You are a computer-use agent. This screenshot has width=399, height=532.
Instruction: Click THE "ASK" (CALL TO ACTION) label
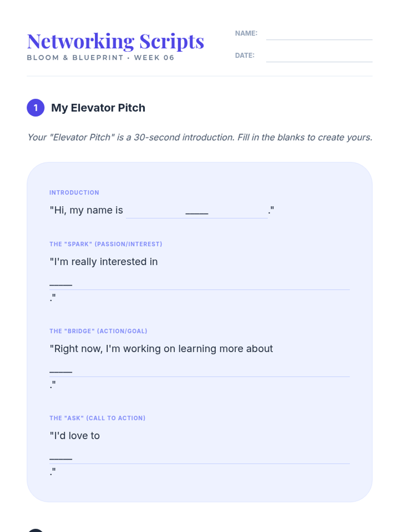[x=97, y=418]
